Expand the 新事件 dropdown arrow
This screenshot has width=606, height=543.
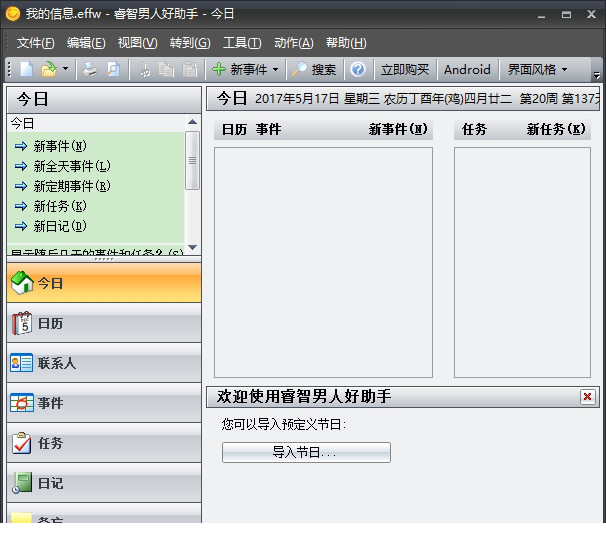[x=276, y=70]
